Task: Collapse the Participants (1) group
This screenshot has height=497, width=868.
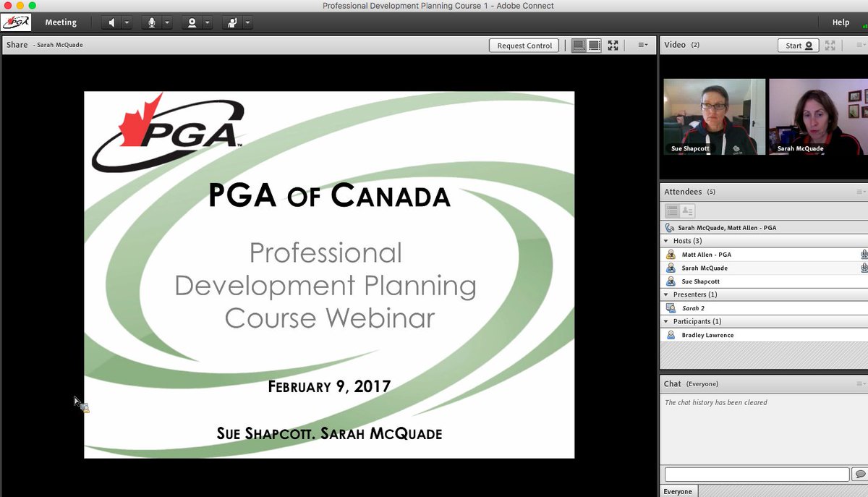Action: [666, 321]
